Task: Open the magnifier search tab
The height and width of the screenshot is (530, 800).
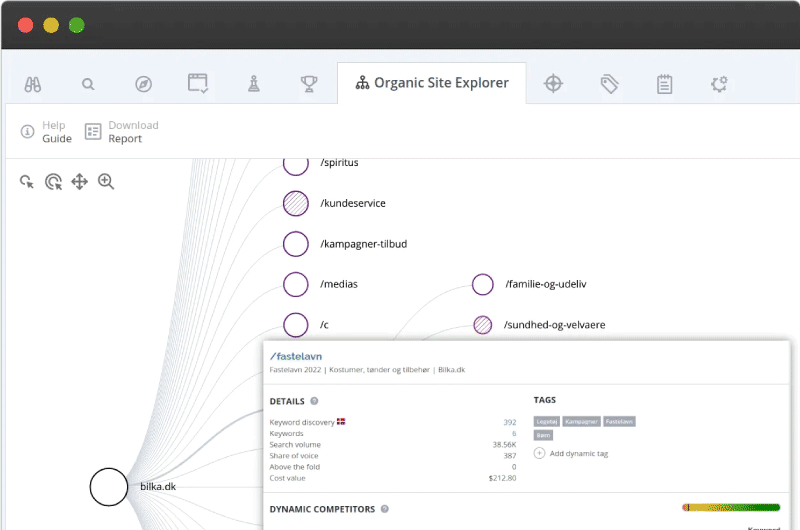Action: (88, 84)
